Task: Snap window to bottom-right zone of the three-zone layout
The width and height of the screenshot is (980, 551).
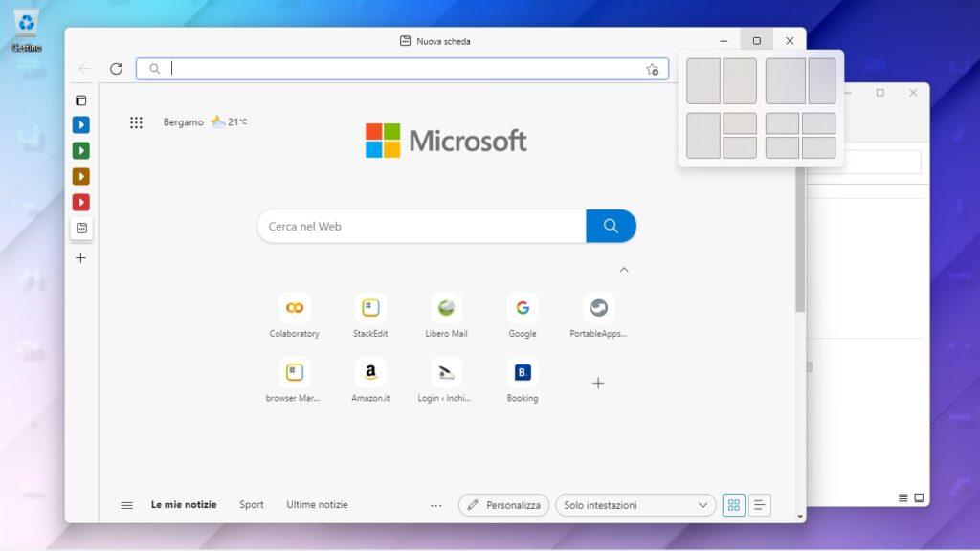Action: pyautogui.click(x=740, y=147)
